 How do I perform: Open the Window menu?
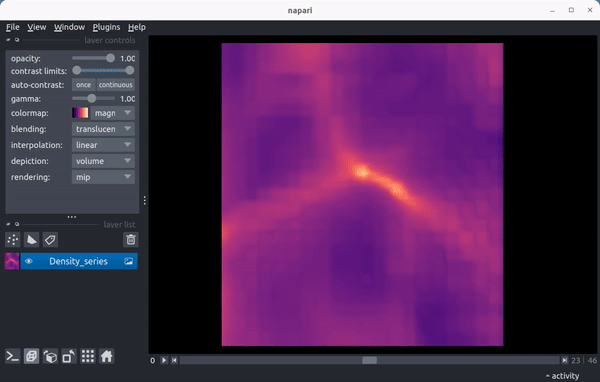(69, 27)
